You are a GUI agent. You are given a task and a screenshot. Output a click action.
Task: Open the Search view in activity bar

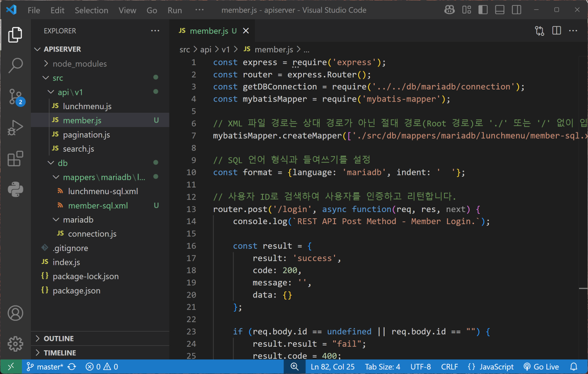click(x=15, y=66)
